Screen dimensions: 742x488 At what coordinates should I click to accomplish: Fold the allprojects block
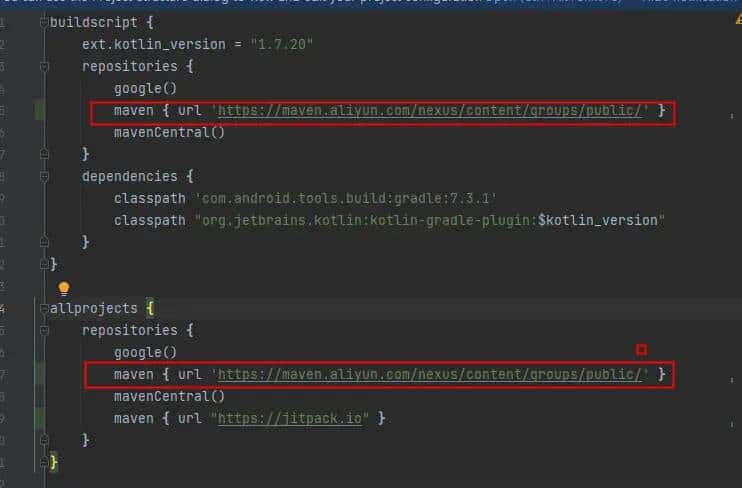[44, 309]
